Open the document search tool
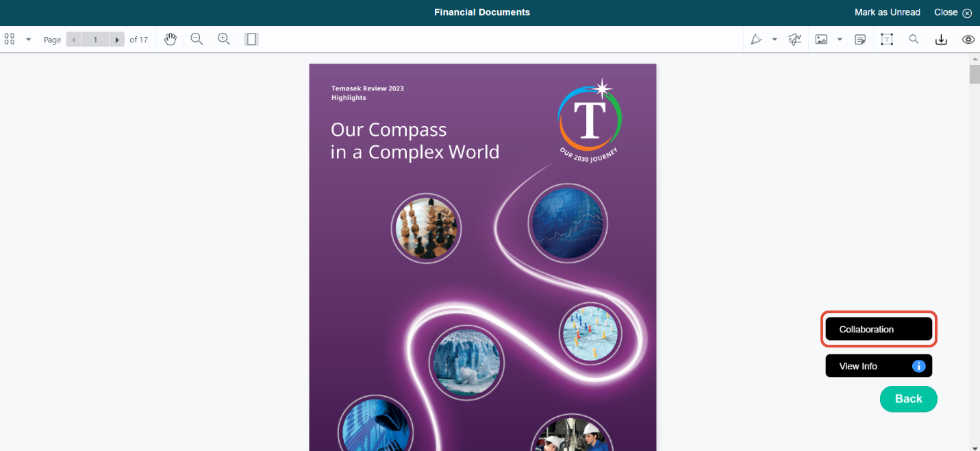Screen dimensions: 980x451 pyautogui.click(x=914, y=39)
